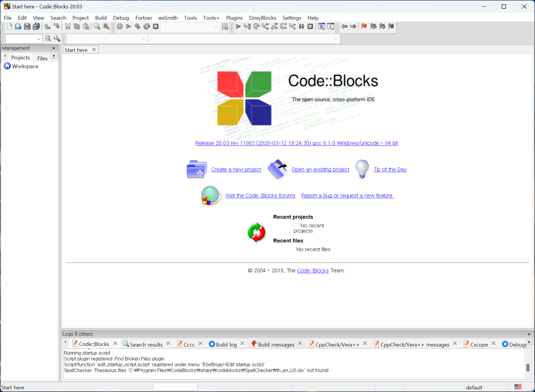Go to next bookmark flag icon
535x392 pixels.
click(382, 26)
